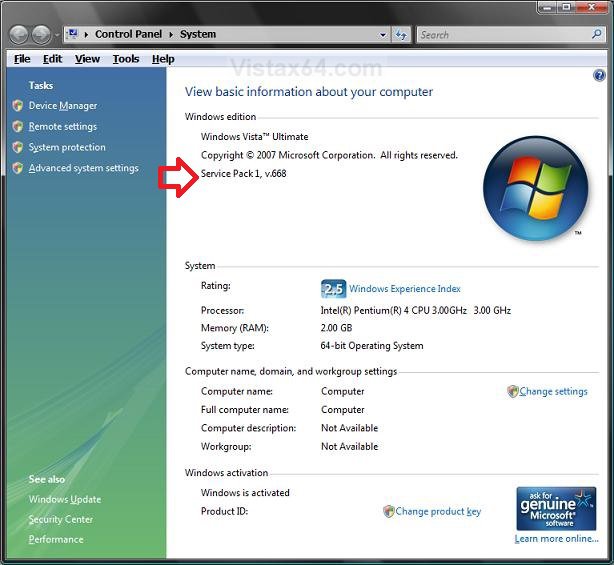Open Windows Update under See also
The height and width of the screenshot is (565, 614).
tap(65, 499)
